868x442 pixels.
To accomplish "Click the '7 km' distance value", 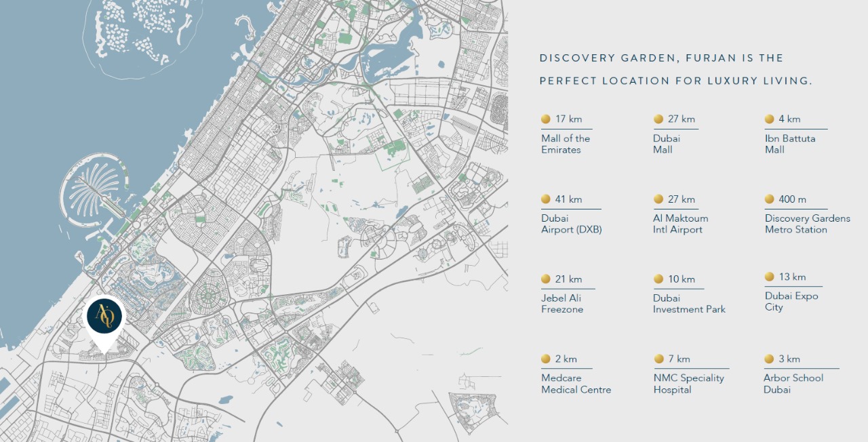I will (679, 359).
